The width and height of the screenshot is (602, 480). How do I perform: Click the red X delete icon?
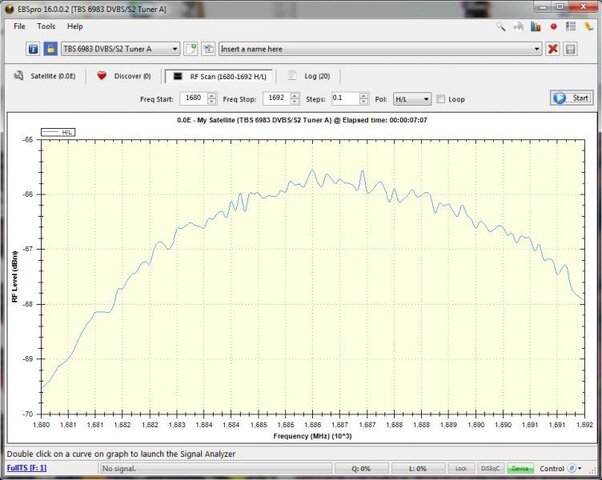pyautogui.click(x=552, y=49)
